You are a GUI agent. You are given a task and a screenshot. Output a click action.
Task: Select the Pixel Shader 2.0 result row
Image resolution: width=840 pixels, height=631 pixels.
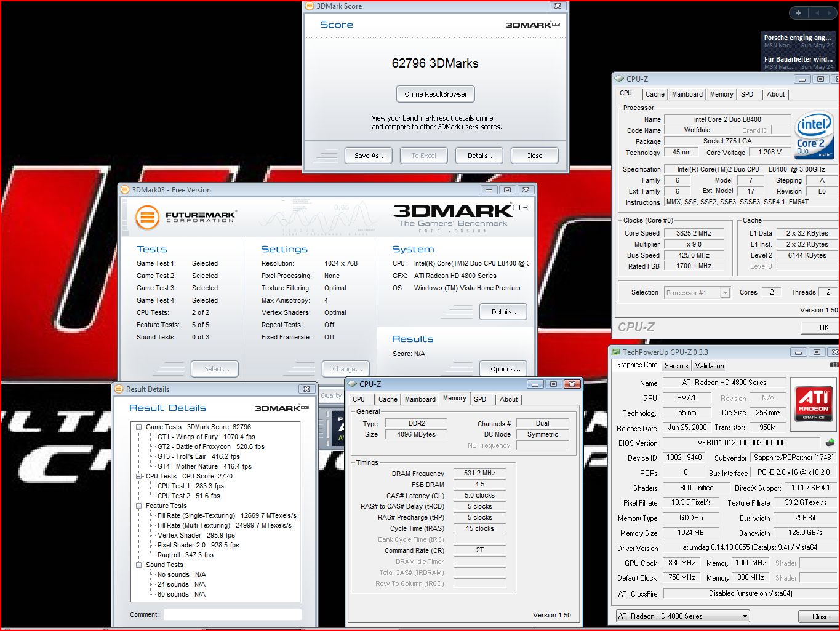[198, 545]
